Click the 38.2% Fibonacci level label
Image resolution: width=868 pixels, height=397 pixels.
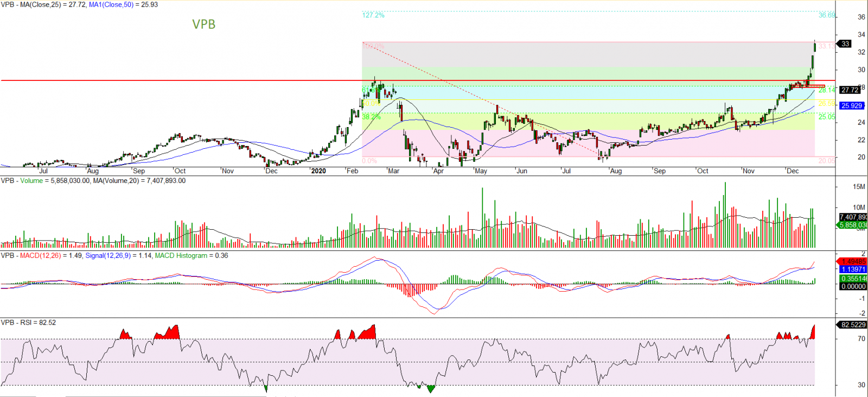click(x=372, y=117)
